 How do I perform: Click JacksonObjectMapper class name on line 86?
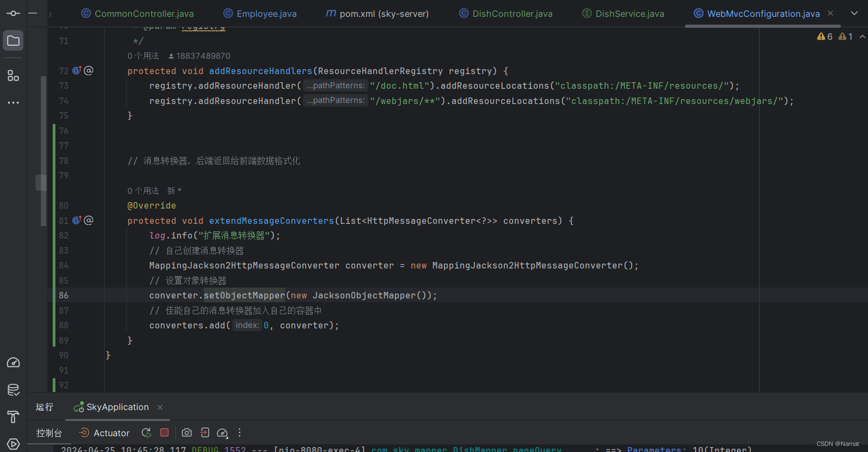(x=364, y=295)
